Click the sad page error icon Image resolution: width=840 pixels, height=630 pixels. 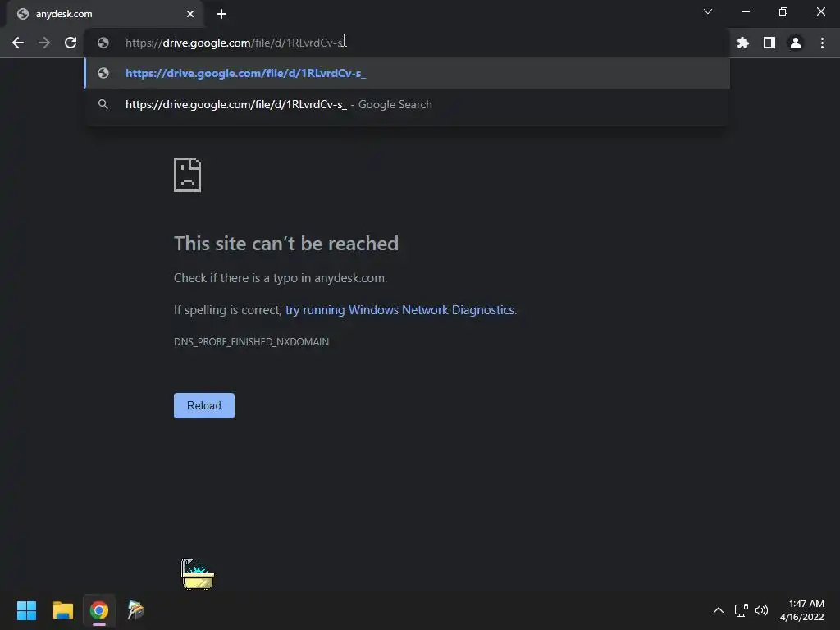click(188, 175)
